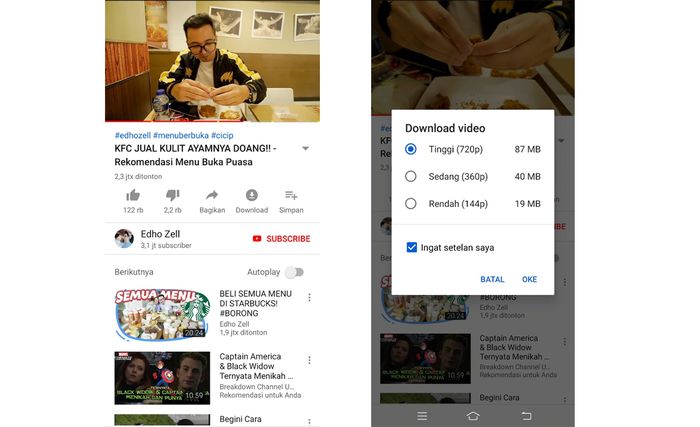Screen dimensions: 700x427
Task: Tap the Android back navigation icon
Action: (526, 416)
